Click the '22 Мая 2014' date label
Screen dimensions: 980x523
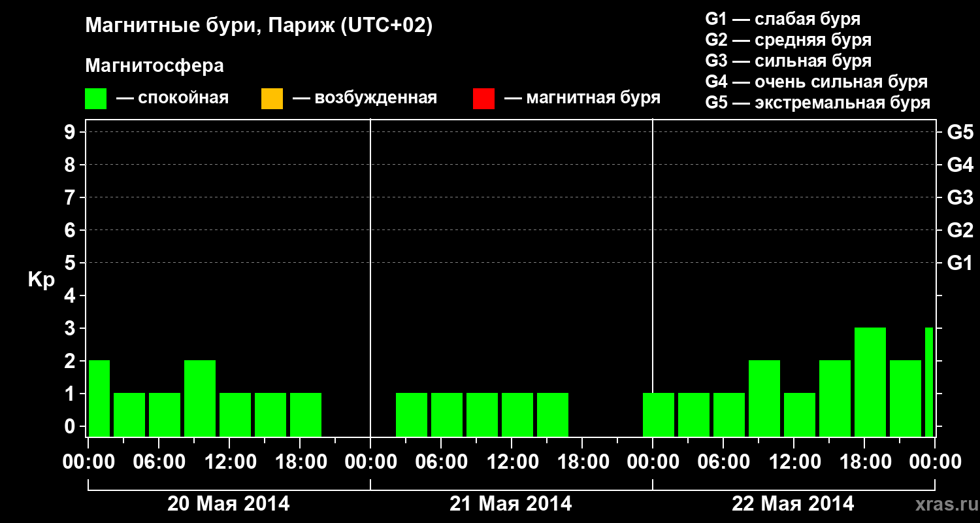pos(793,503)
